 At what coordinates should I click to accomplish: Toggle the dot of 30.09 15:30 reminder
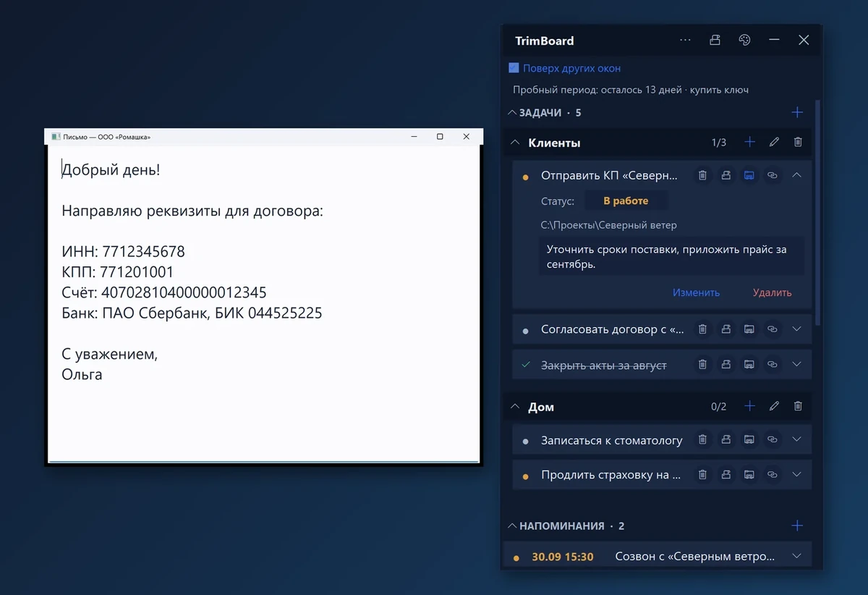[x=516, y=558]
